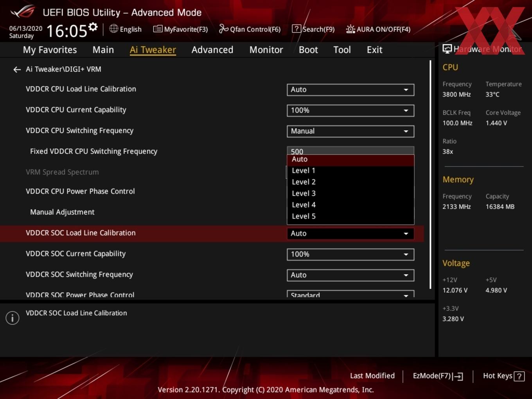The image size is (532, 399).
Task: Click CPU frequency 3800 MHz value
Action: pos(457,94)
